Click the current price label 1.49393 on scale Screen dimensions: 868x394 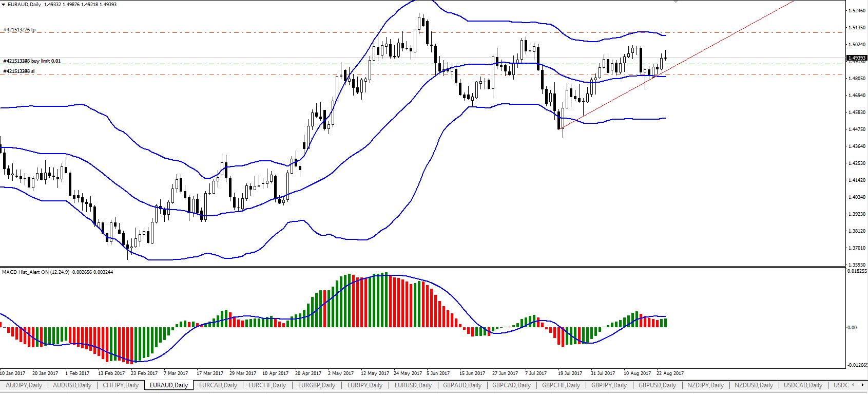857,58
